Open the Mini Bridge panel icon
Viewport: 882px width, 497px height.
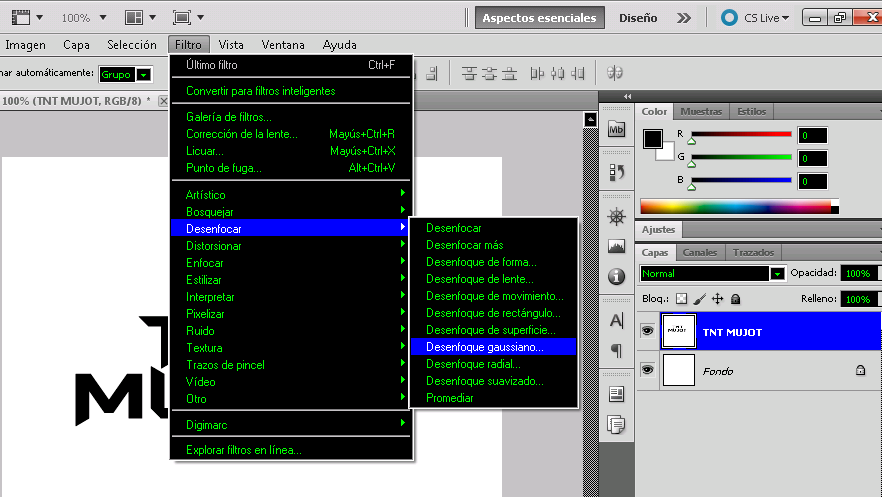tap(617, 129)
